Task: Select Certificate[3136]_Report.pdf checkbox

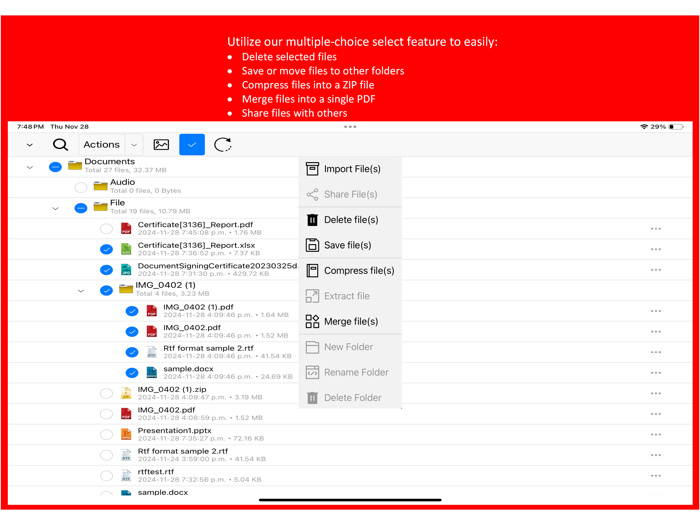Action: coord(106,229)
